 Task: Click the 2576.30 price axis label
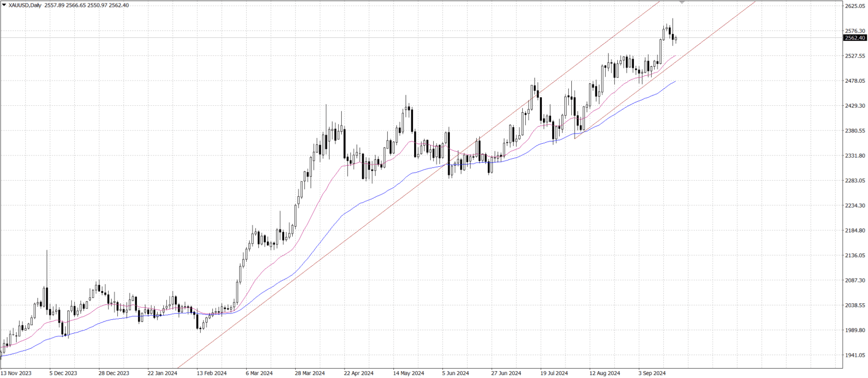[855, 31]
